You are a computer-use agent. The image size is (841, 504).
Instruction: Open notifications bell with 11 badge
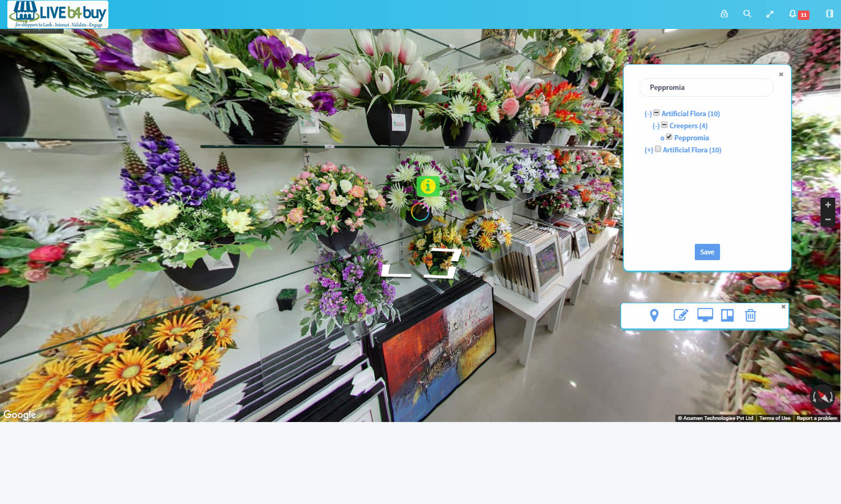[x=798, y=14]
